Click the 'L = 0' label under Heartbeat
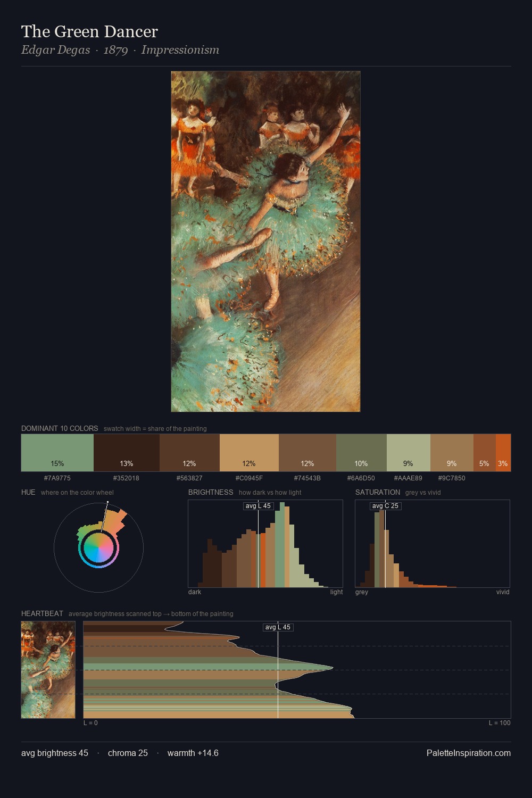Viewport: 532px width, 798px height. 90,722
